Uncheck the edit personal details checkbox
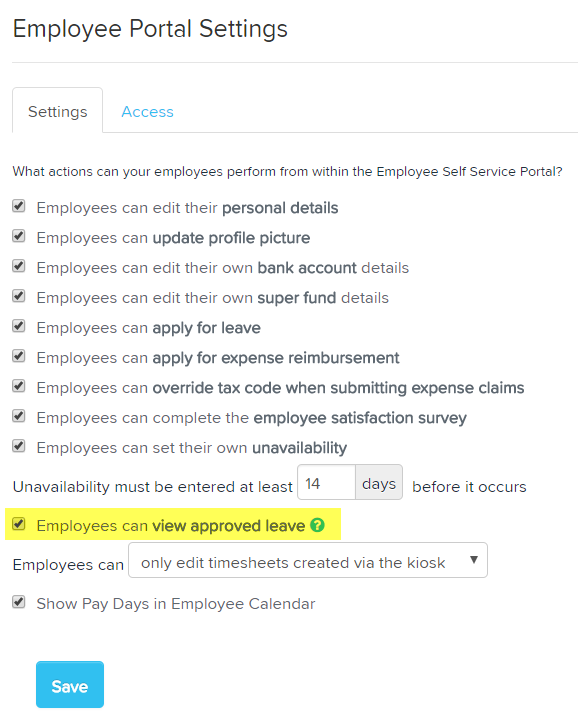The height and width of the screenshot is (714, 578). coord(19,206)
